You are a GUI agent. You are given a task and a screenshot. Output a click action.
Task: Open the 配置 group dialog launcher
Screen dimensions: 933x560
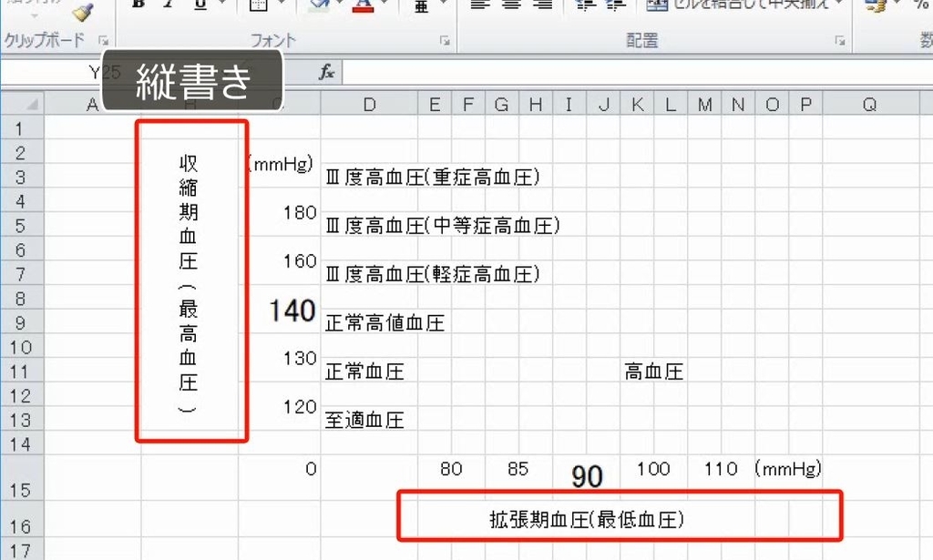(839, 40)
